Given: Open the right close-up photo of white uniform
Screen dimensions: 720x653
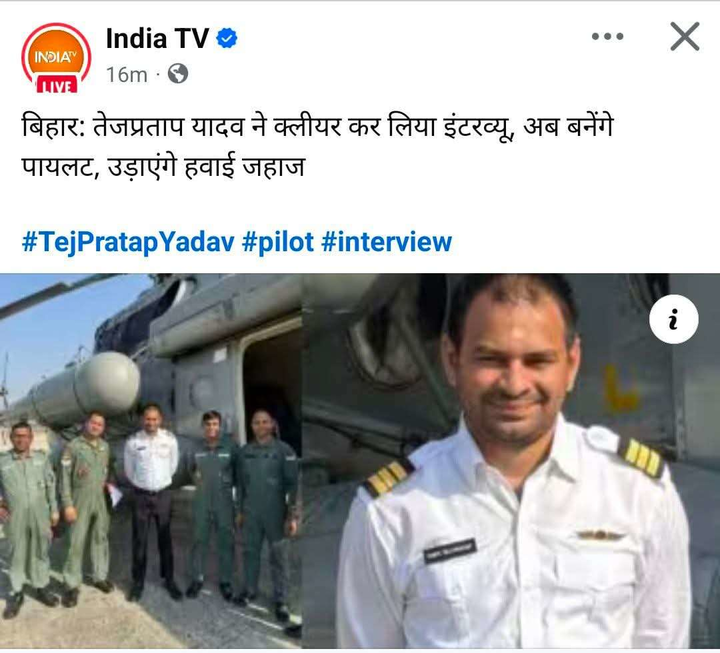Looking at the screenshot, I should tap(511, 461).
